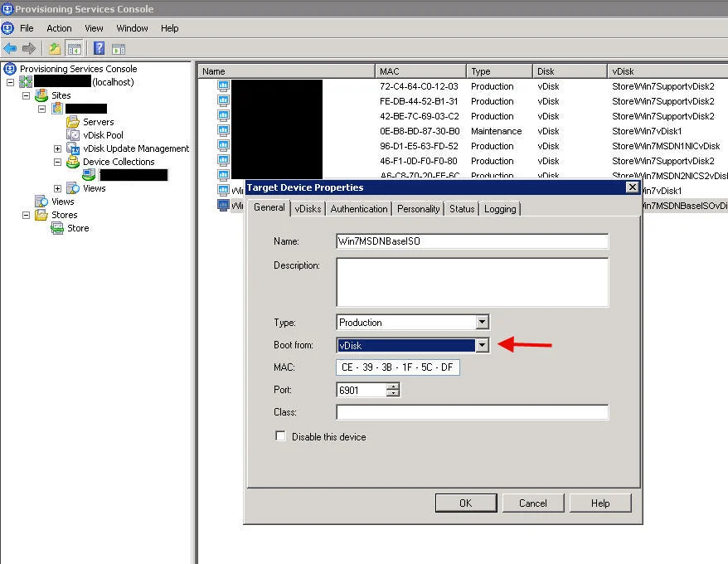Click the Cancel button
Screen dimensions: 728x564
point(532,503)
